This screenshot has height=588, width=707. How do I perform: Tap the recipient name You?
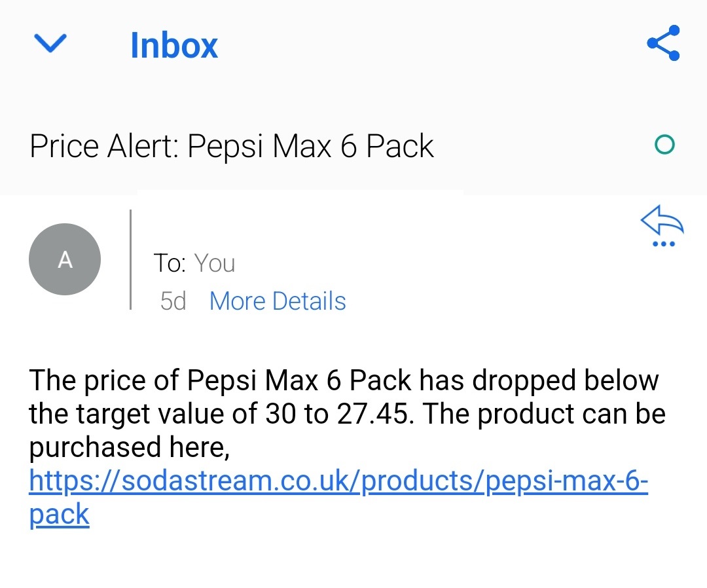215,263
